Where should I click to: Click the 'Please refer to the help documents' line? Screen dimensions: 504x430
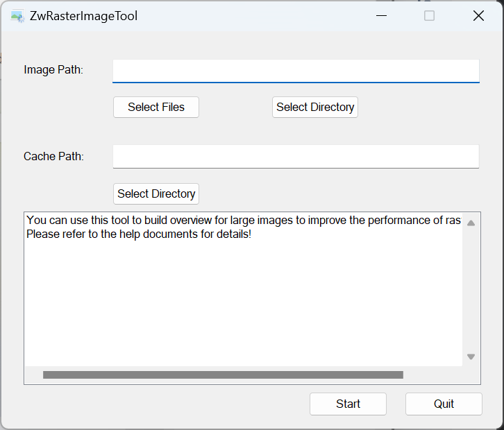[x=139, y=234]
